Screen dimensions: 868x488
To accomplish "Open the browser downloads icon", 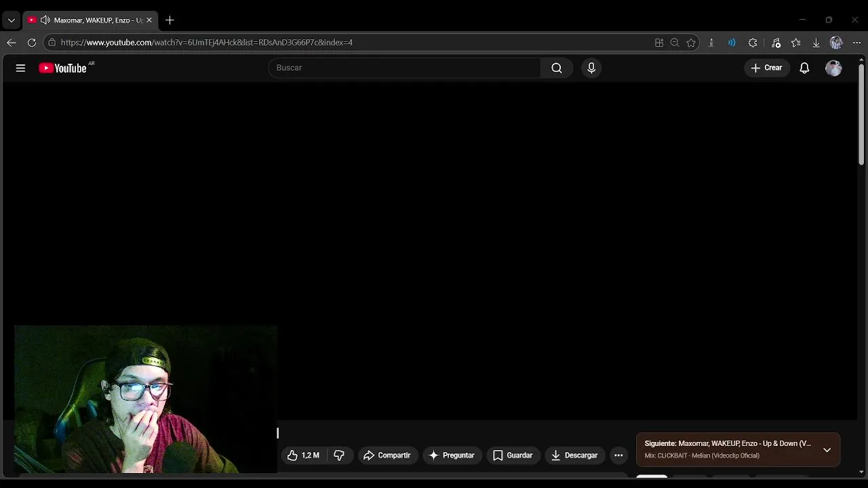I will 816,43.
